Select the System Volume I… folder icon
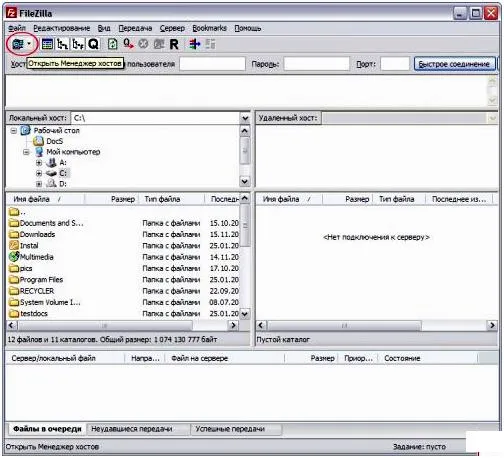504x458 pixels. coord(14,302)
